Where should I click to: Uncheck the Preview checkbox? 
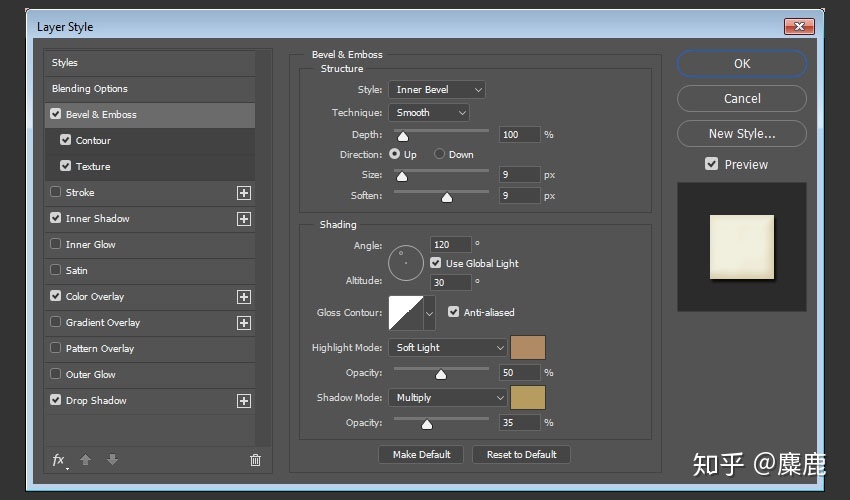click(x=711, y=164)
